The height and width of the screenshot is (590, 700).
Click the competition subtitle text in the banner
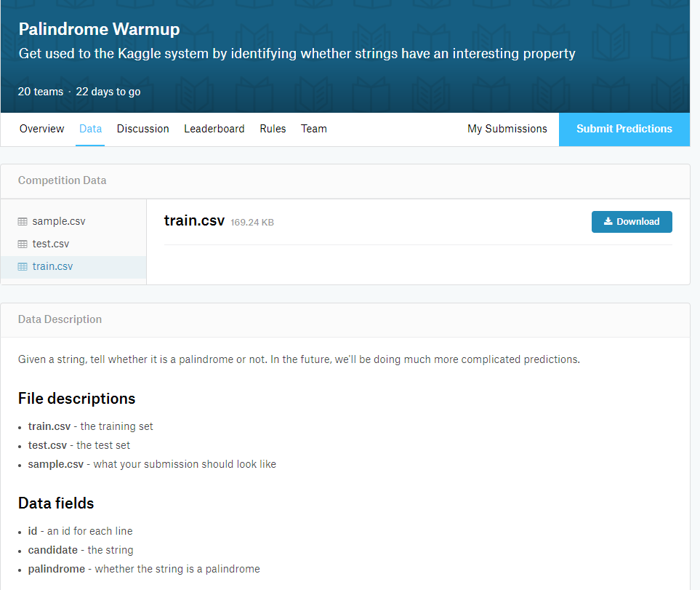pyautogui.click(x=297, y=54)
